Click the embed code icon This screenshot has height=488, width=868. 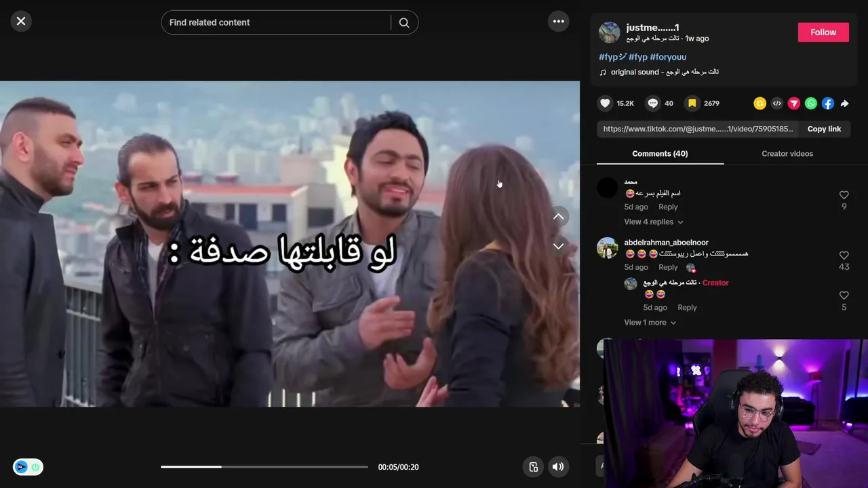point(777,103)
